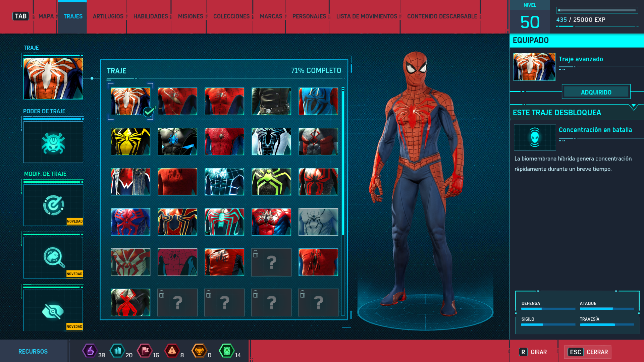Open the PODER DE TRAJE spider icon slot
Viewport: 644px width, 362px height.
[53, 142]
